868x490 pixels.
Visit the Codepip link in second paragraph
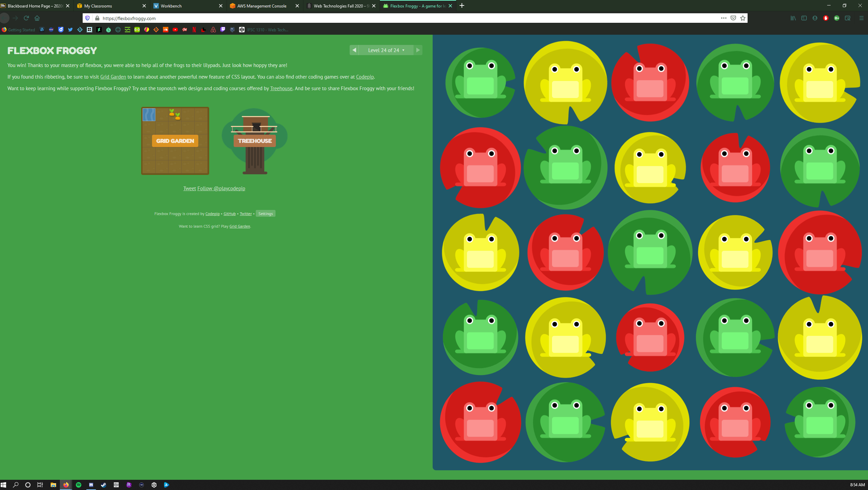coord(365,77)
